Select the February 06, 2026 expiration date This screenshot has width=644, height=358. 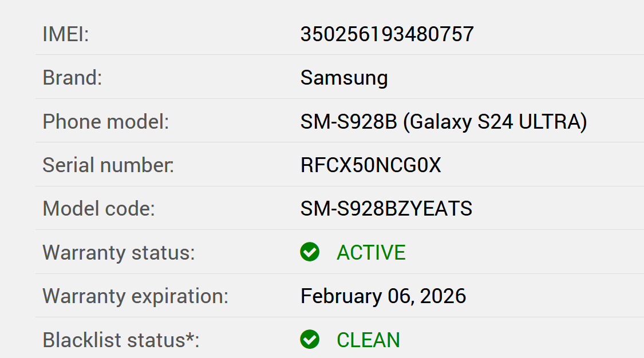[x=383, y=296]
